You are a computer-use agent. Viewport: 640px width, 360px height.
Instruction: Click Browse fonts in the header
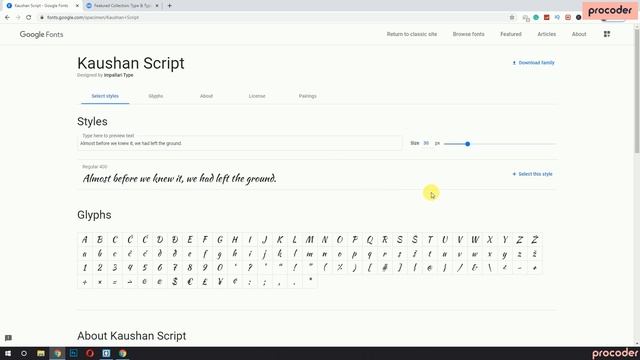pos(469,34)
